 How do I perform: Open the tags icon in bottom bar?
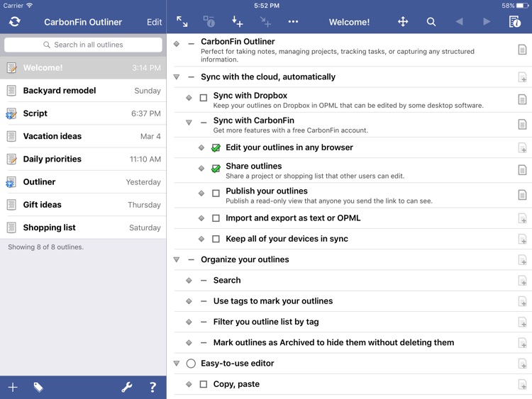(38, 387)
